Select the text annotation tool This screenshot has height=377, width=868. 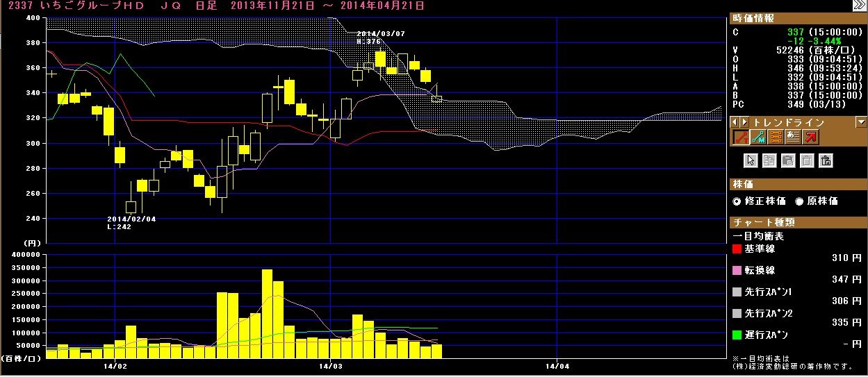[x=794, y=137]
